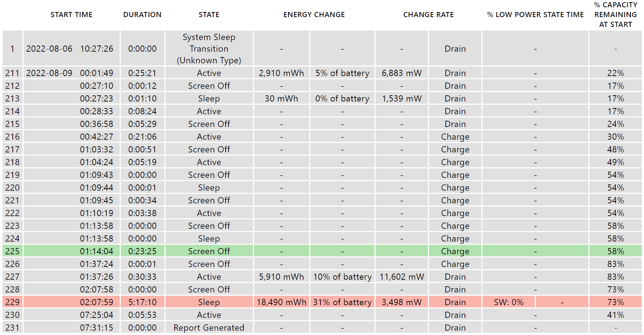Select row number 225
The width and height of the screenshot is (644, 335).
point(12,251)
